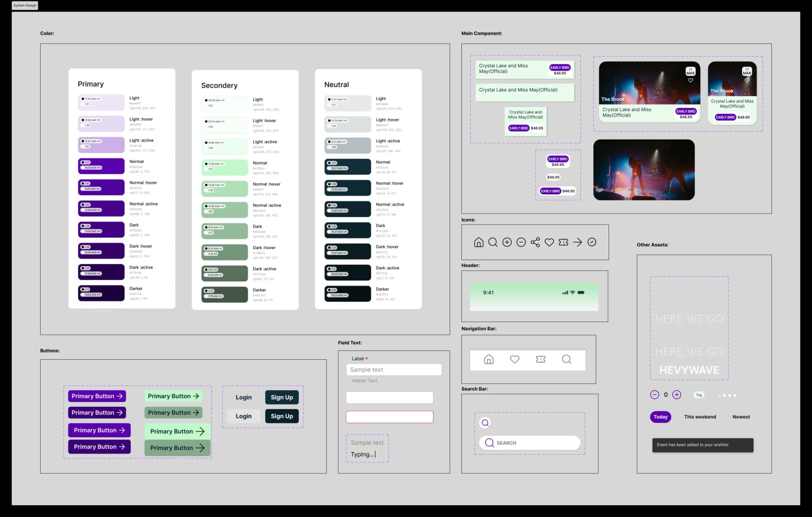Focus the red-outlined error text field
This screenshot has width=812, height=517.
pos(390,417)
